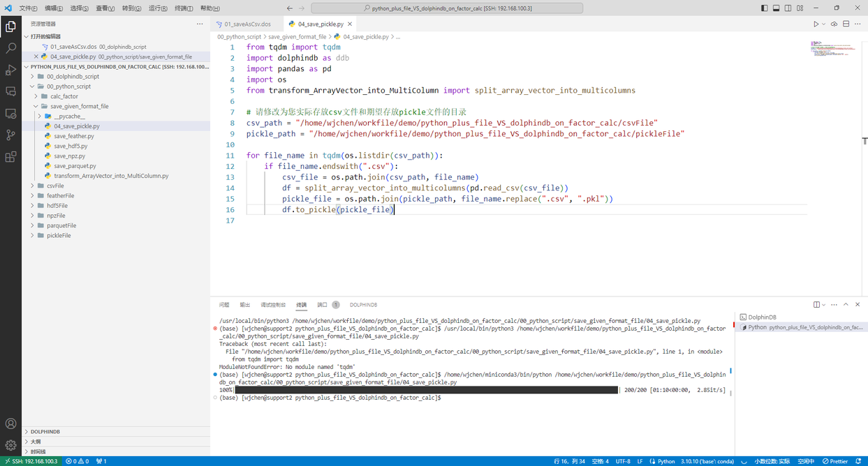Click the Prettier status bar item
The image size is (868, 466).
[x=835, y=461]
